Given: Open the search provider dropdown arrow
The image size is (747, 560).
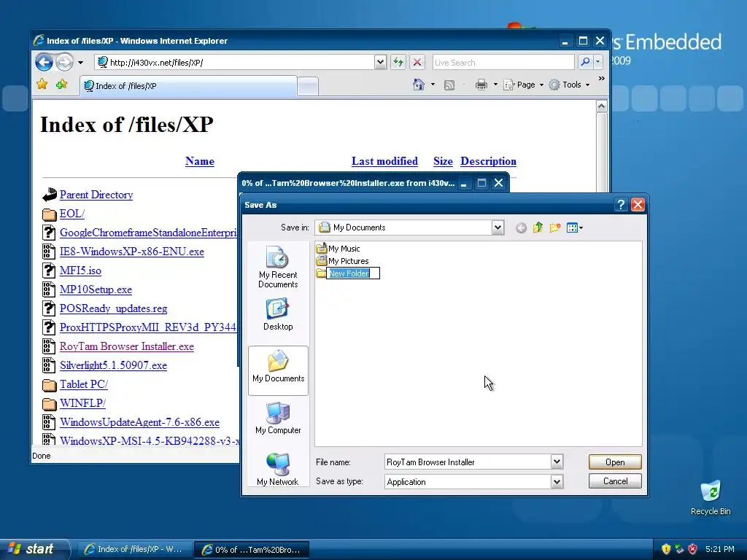Looking at the screenshot, I should (x=598, y=62).
